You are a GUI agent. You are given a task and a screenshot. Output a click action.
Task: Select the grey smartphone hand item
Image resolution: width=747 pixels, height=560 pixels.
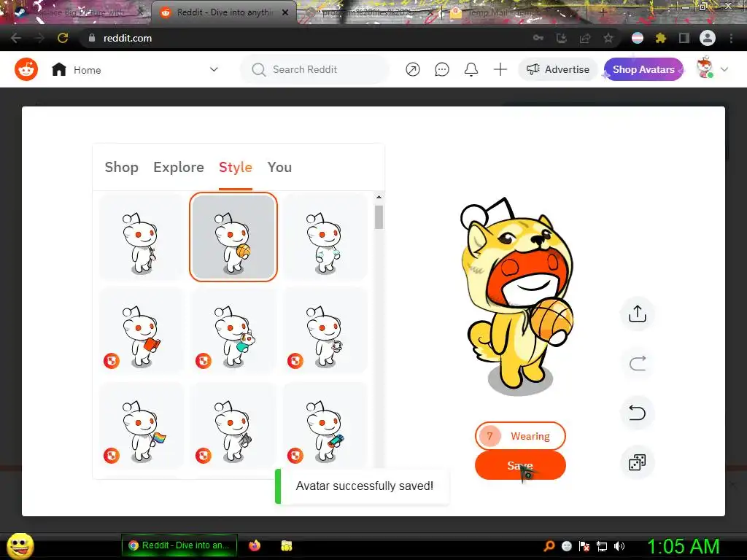(x=233, y=425)
